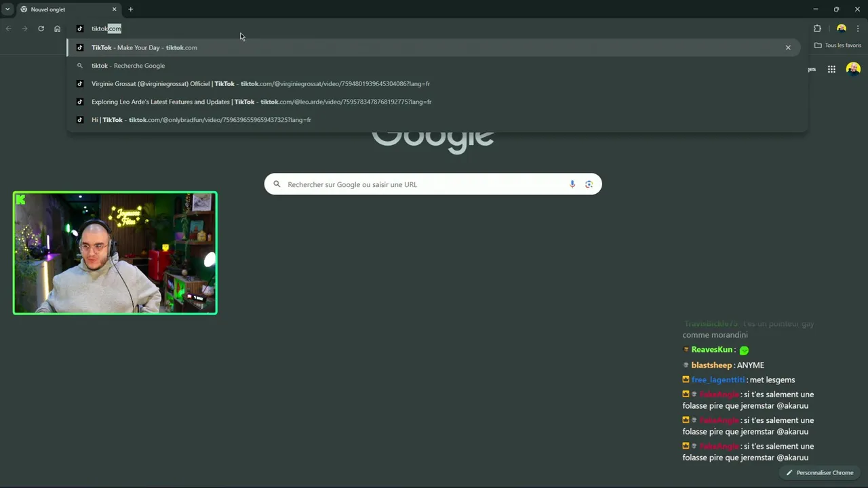This screenshot has height=488, width=868.
Task: Open the Chrome profile avatar in toolbar
Action: 842,28
